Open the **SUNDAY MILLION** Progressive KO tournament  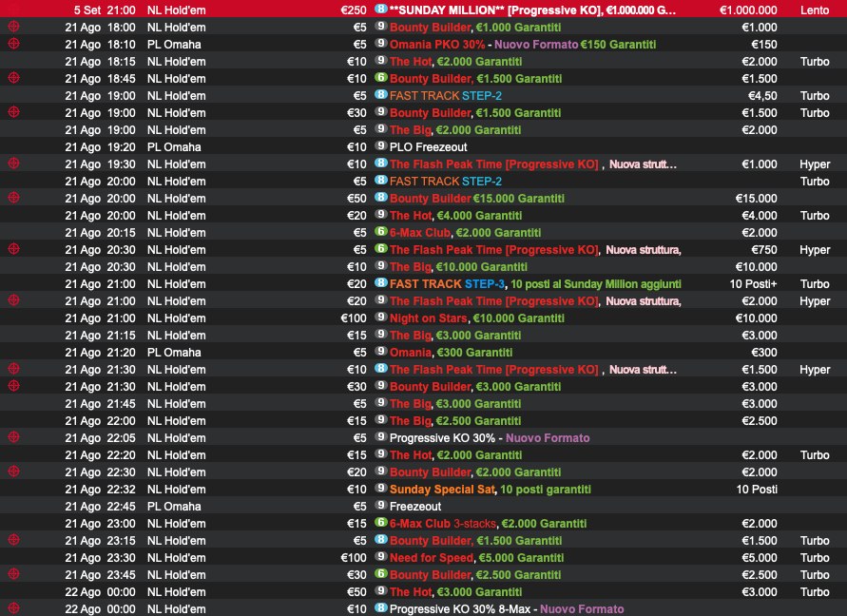pos(532,10)
